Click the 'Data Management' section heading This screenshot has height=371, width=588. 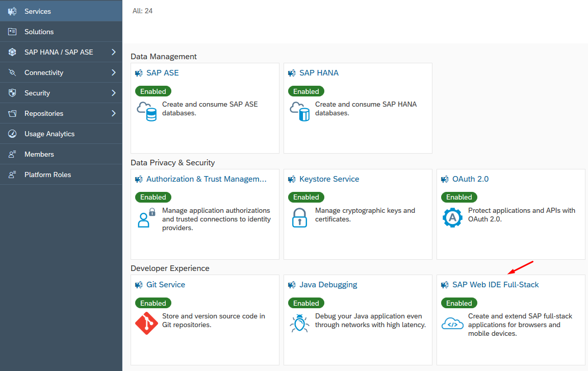coord(164,56)
